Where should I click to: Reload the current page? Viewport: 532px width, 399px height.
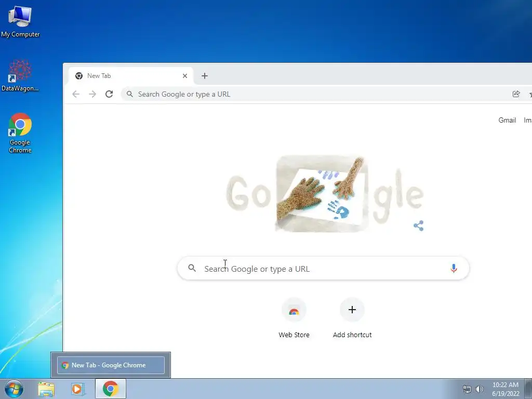coord(109,95)
